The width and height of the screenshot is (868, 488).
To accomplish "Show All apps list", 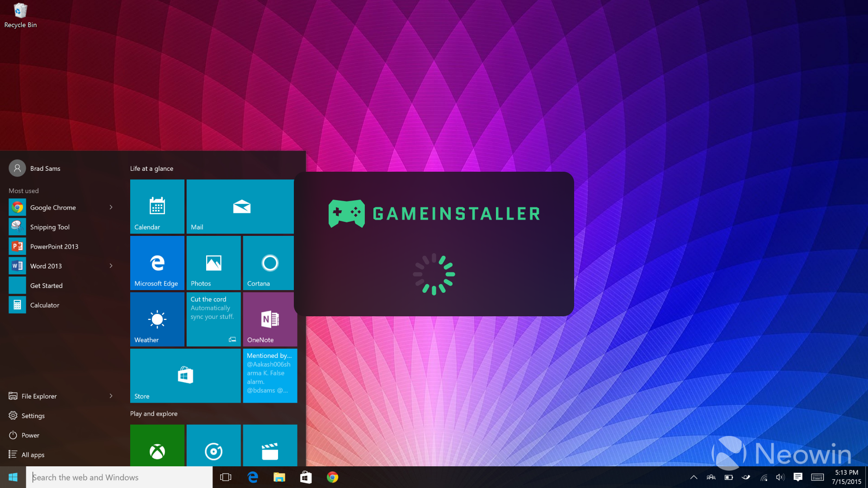I will click(33, 455).
